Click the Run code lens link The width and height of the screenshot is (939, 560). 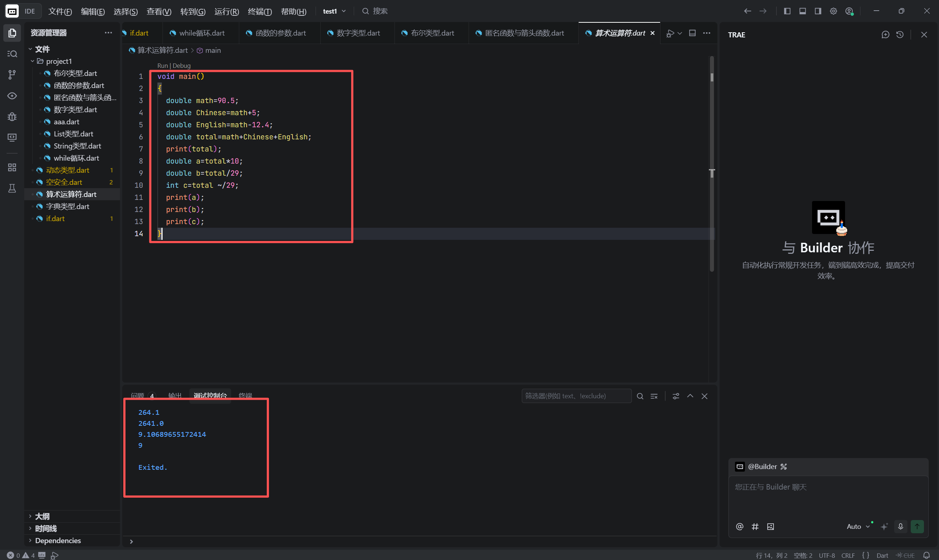click(162, 66)
